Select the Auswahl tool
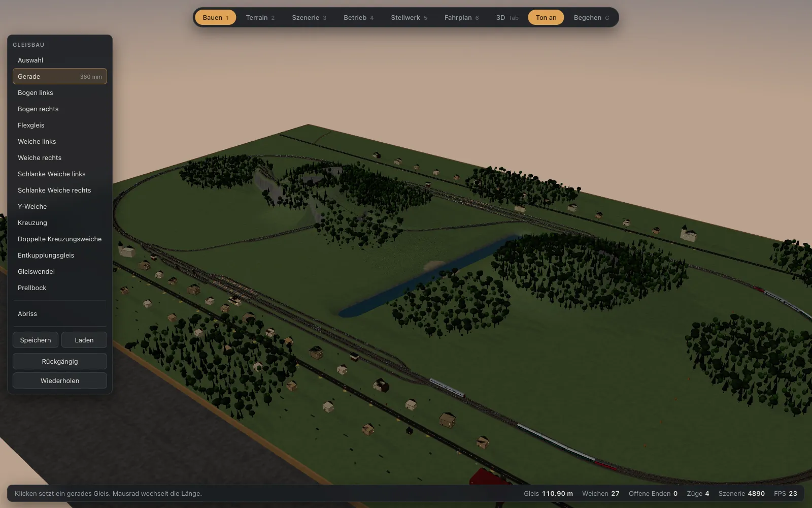This screenshot has height=508, width=812. click(x=60, y=60)
